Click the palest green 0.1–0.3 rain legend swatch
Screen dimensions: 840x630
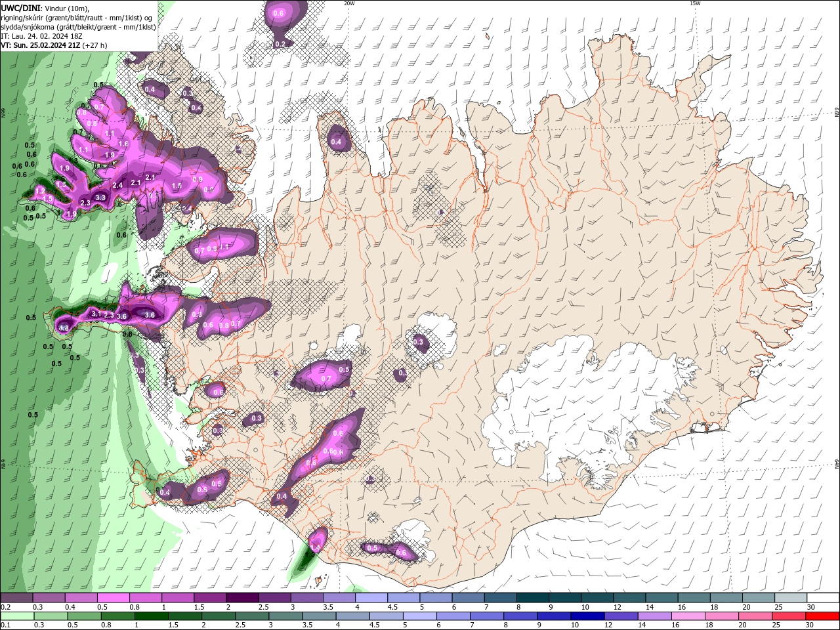click(17, 616)
